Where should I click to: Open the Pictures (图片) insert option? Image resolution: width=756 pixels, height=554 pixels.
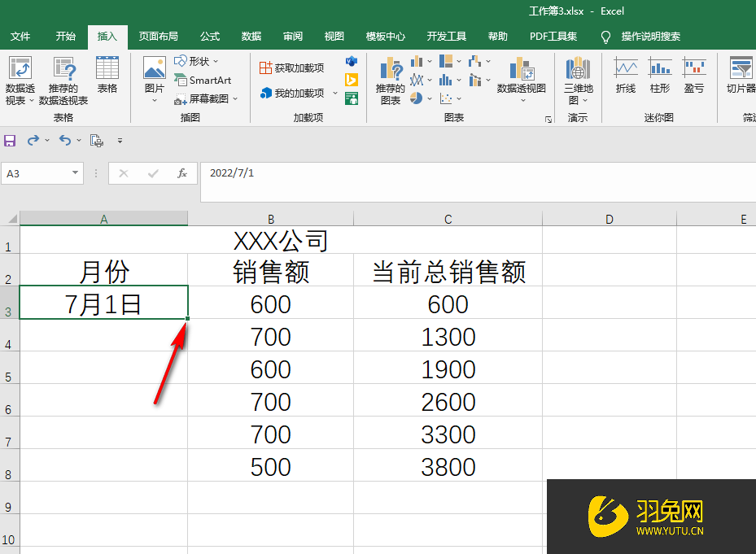point(155,80)
